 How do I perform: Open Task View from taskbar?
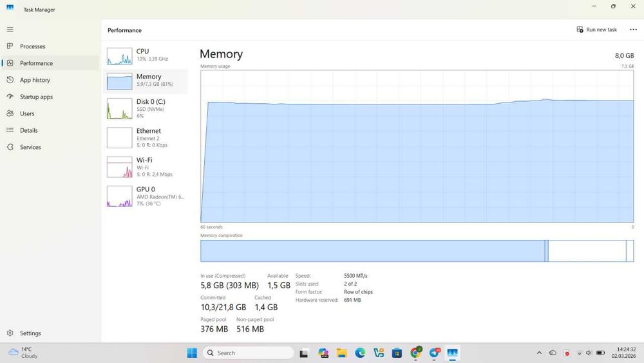coord(304,353)
